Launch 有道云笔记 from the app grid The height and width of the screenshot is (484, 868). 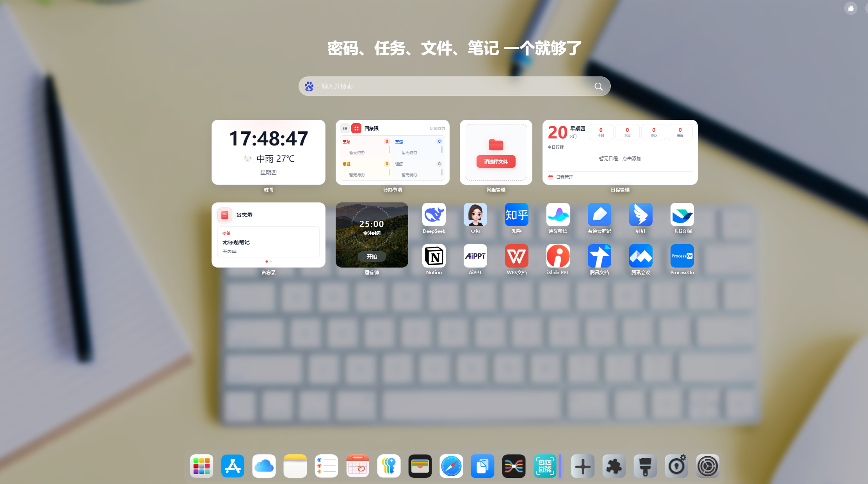[599, 215]
